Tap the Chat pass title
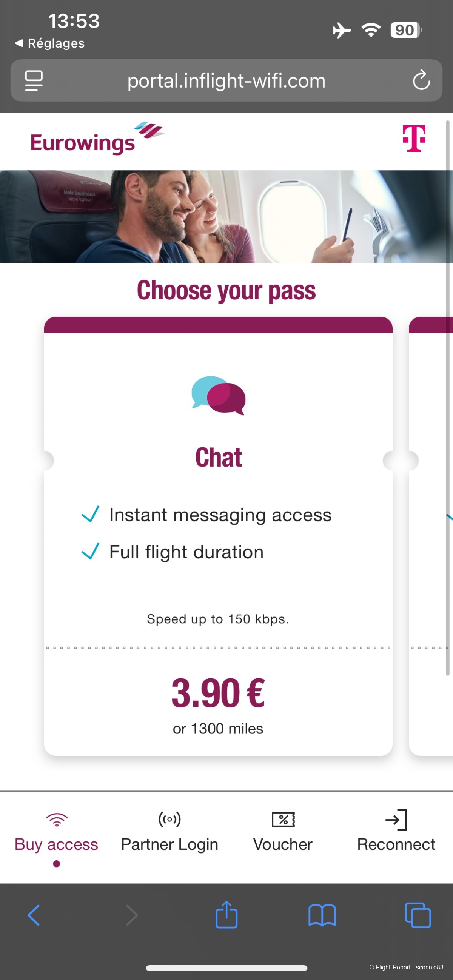 (x=218, y=457)
